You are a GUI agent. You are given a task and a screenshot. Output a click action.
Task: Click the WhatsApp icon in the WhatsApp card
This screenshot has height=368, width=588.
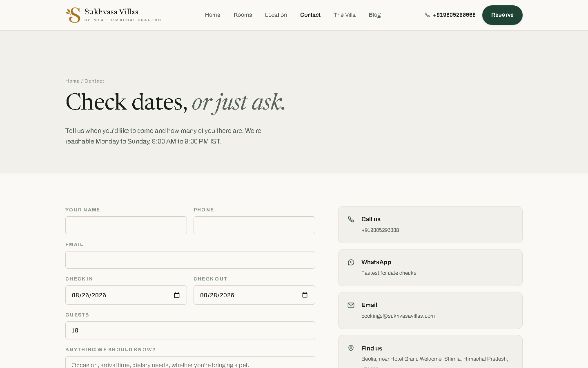coord(351,263)
